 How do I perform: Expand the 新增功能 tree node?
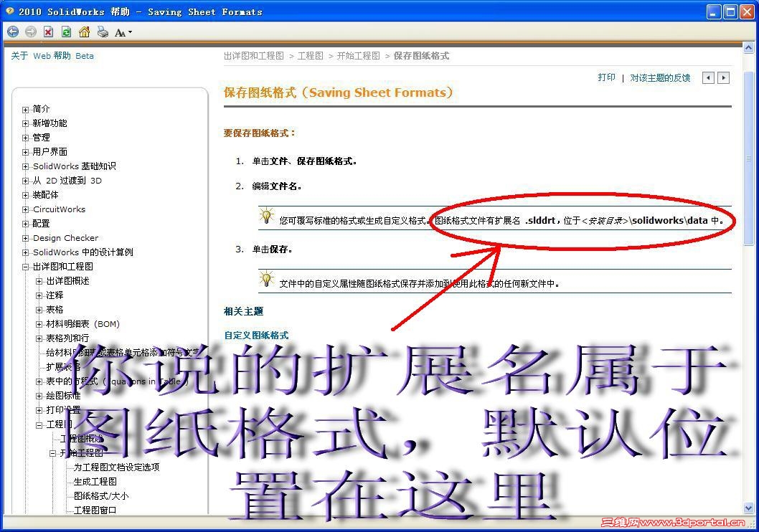click(26, 124)
